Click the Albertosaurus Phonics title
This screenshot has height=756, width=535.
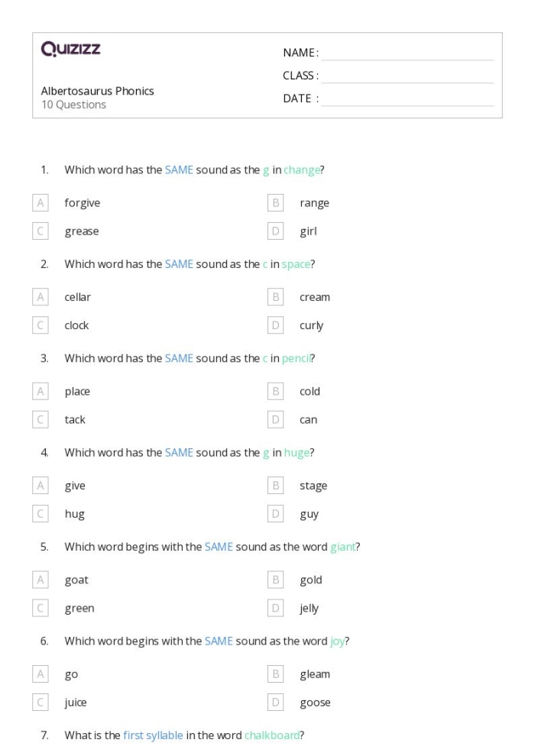point(98,91)
